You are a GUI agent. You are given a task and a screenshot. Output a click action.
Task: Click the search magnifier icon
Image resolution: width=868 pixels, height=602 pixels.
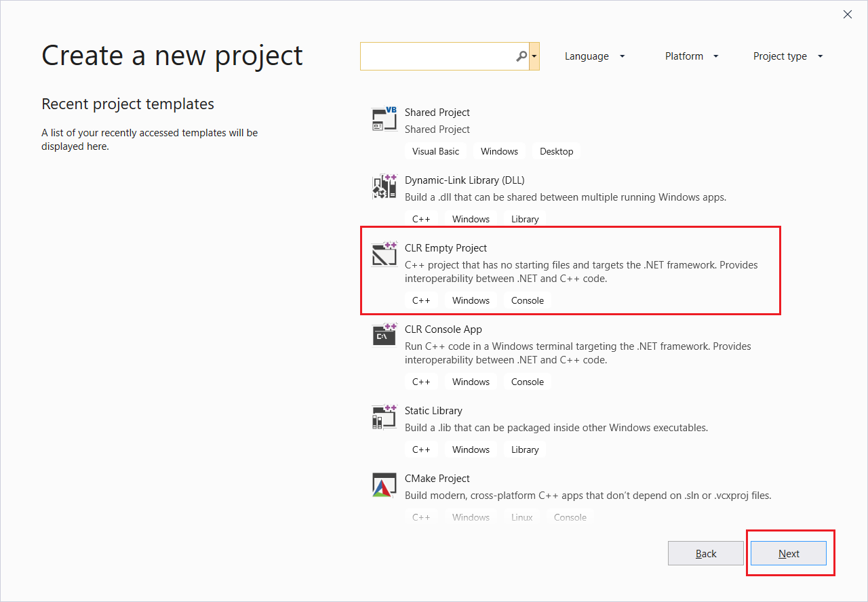point(521,56)
